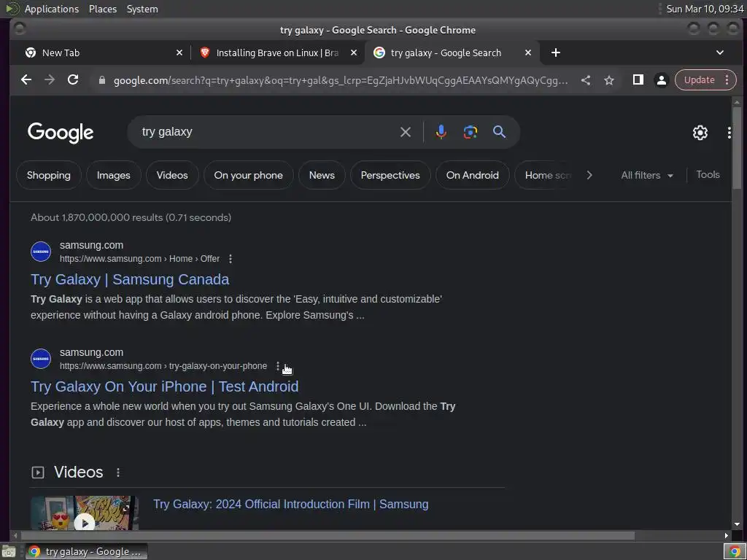Submit search with magnifying glass icon
The image size is (747, 560).
point(499,132)
